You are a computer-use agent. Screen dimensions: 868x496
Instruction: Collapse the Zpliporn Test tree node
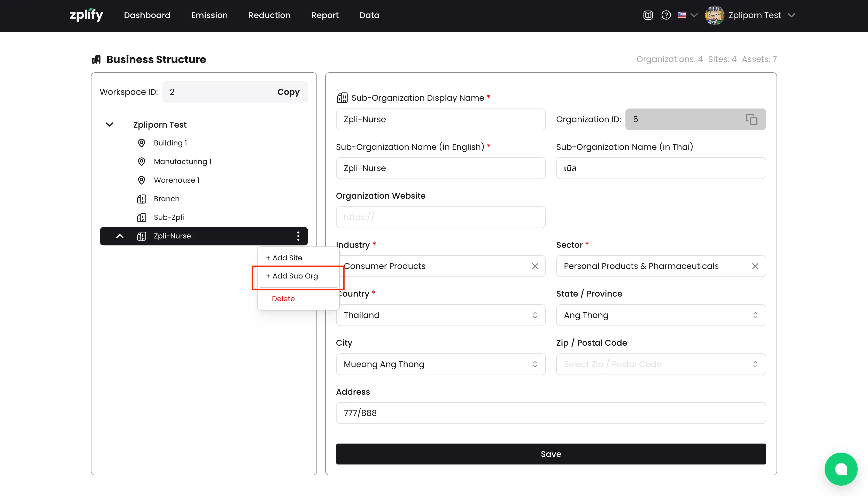(x=109, y=125)
